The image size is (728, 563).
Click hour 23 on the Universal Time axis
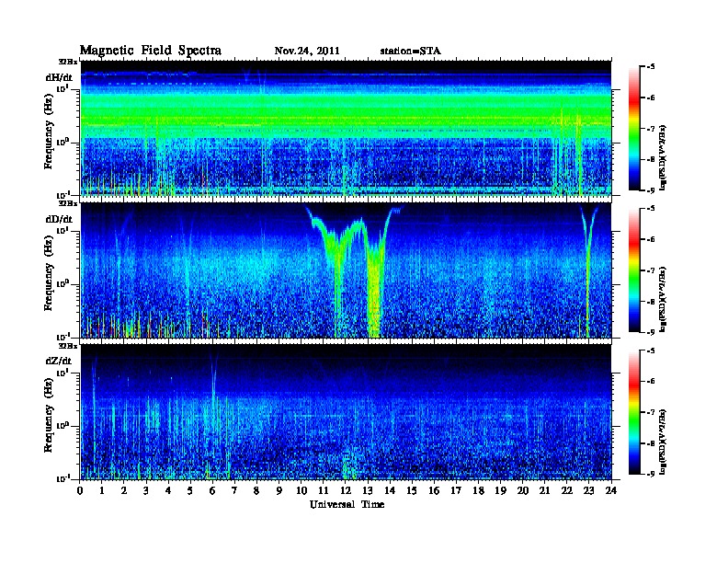tap(588, 491)
